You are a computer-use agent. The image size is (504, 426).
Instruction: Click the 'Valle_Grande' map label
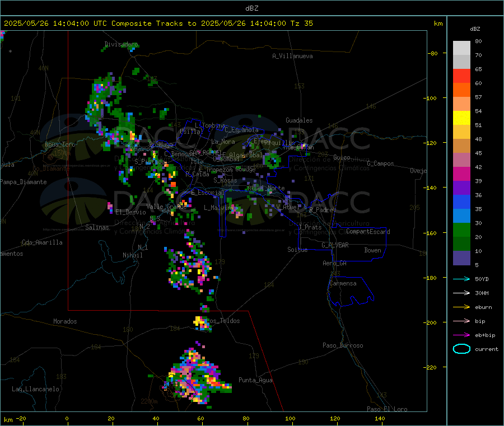tap(166, 207)
